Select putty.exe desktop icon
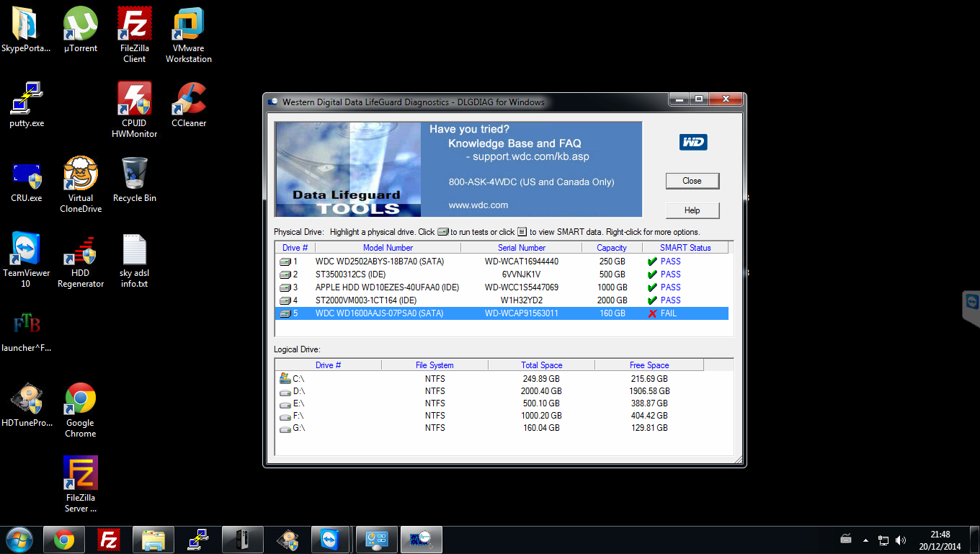980x554 pixels. (x=27, y=105)
